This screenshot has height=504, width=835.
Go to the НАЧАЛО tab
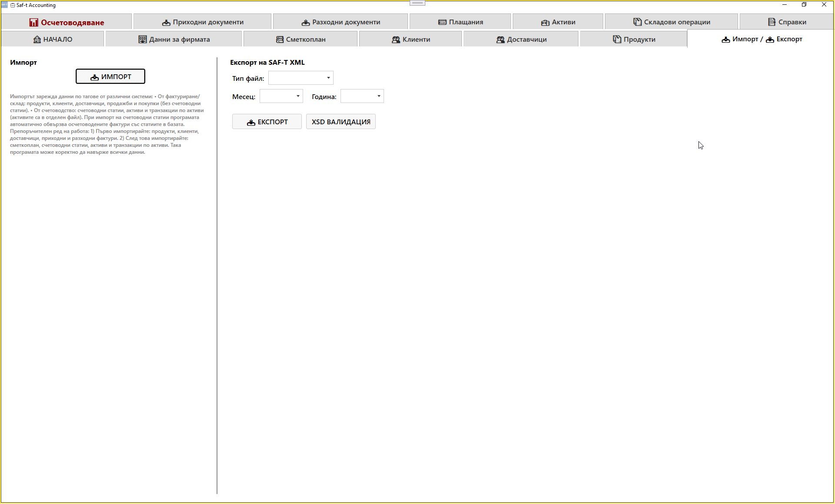point(53,39)
